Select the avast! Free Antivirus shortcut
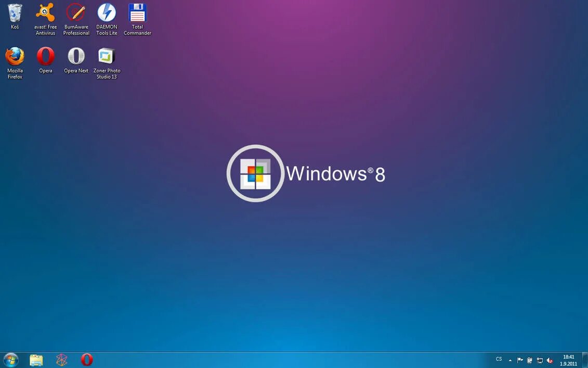This screenshot has width=588, height=368. click(x=45, y=19)
